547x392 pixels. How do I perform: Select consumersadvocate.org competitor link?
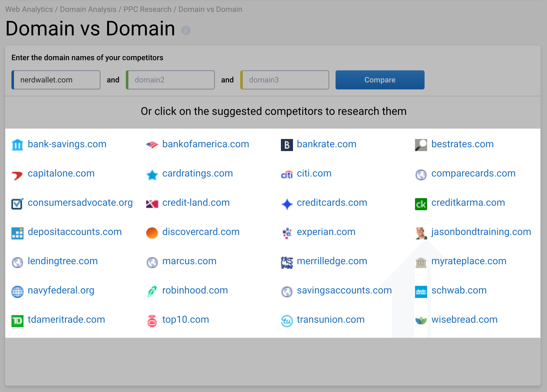click(80, 203)
